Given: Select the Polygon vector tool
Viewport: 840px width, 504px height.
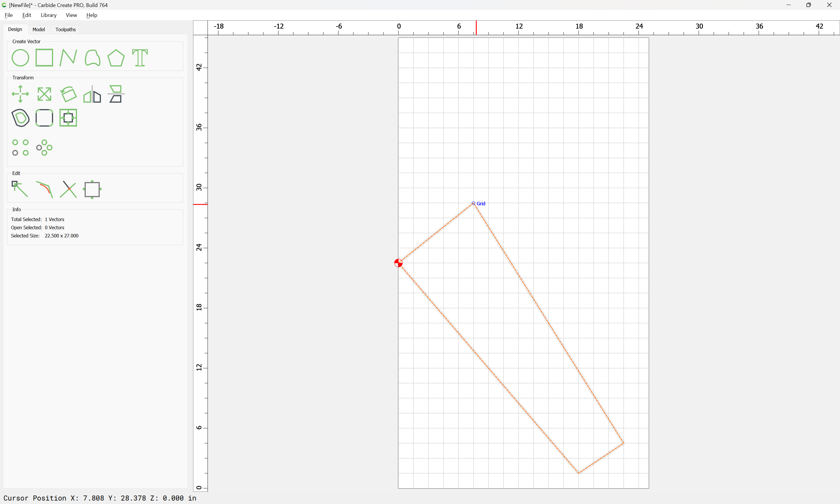Looking at the screenshot, I should coord(116,58).
